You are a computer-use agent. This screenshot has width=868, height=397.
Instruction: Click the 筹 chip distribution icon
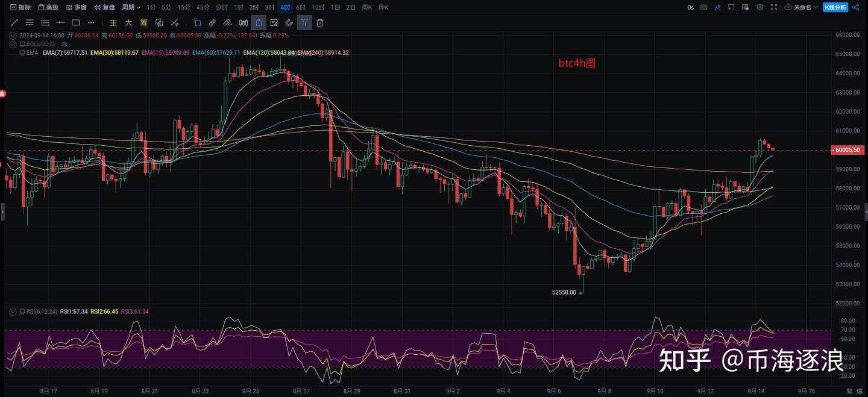tap(143, 23)
